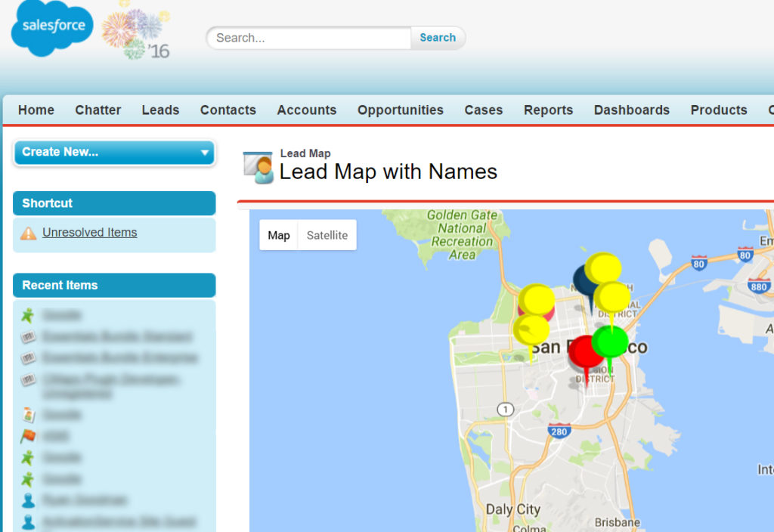Click the orange flag icon in Recent Items
The height and width of the screenshot is (532, 774).
tap(28, 436)
